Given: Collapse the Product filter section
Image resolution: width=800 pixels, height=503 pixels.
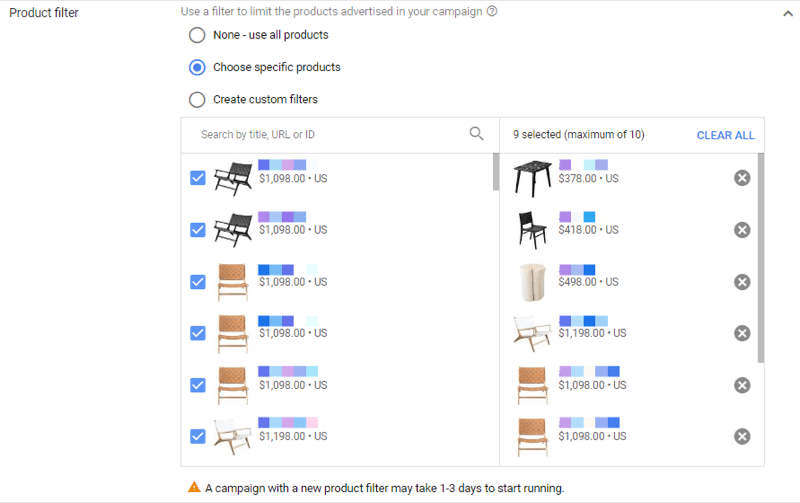Looking at the screenshot, I should 788,14.
